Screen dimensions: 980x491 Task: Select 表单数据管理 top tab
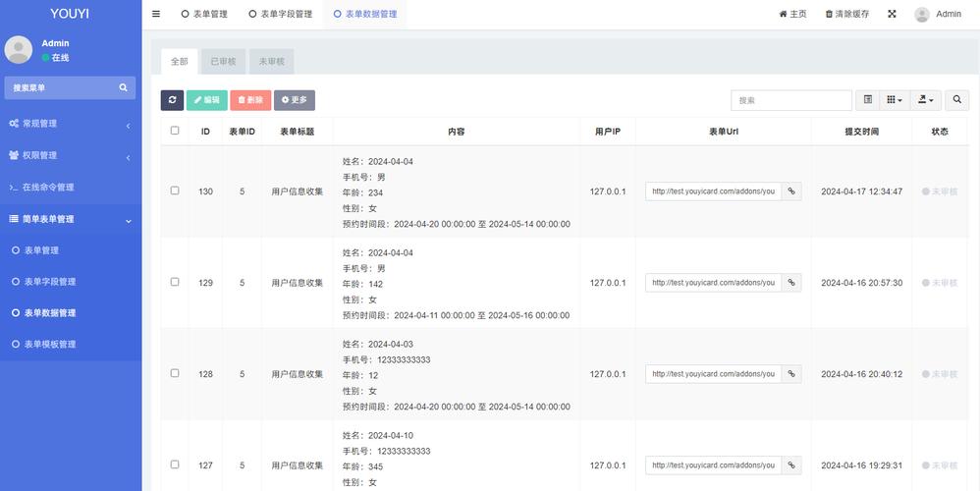365,14
